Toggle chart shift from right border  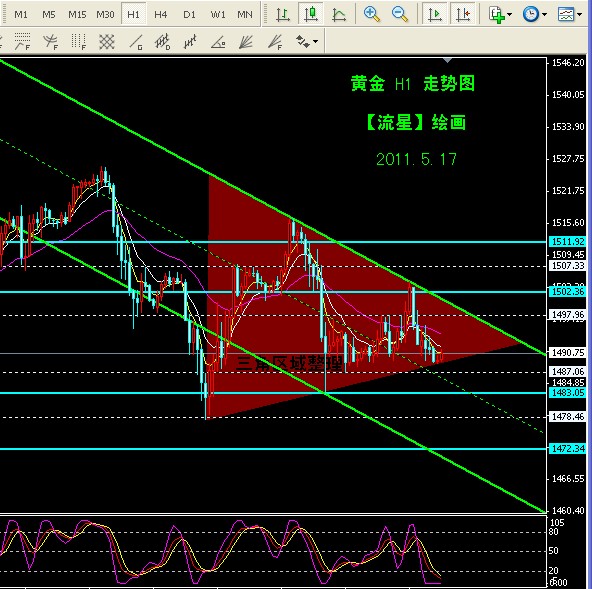[463, 14]
